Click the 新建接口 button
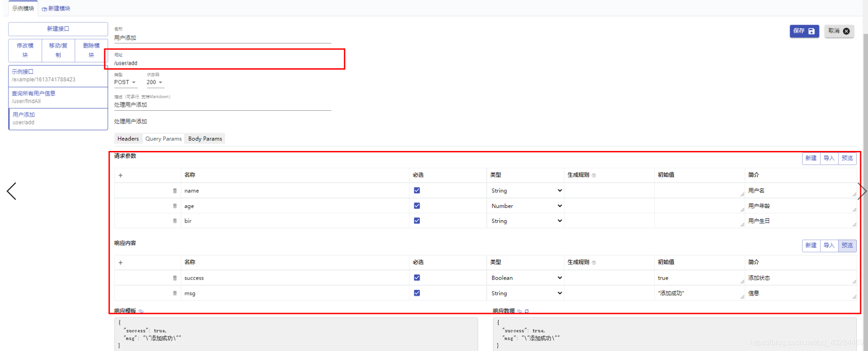Viewport: 868px width, 351px height. 58,29
